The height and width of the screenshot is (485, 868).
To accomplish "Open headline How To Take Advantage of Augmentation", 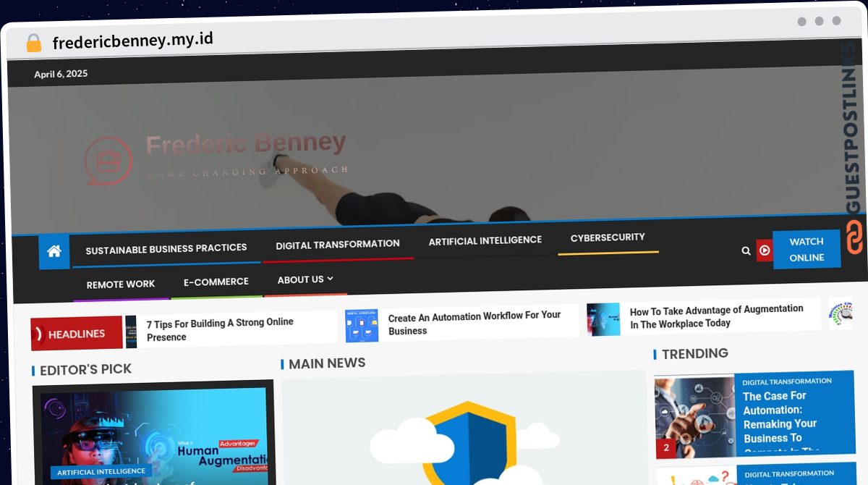I will point(716,316).
